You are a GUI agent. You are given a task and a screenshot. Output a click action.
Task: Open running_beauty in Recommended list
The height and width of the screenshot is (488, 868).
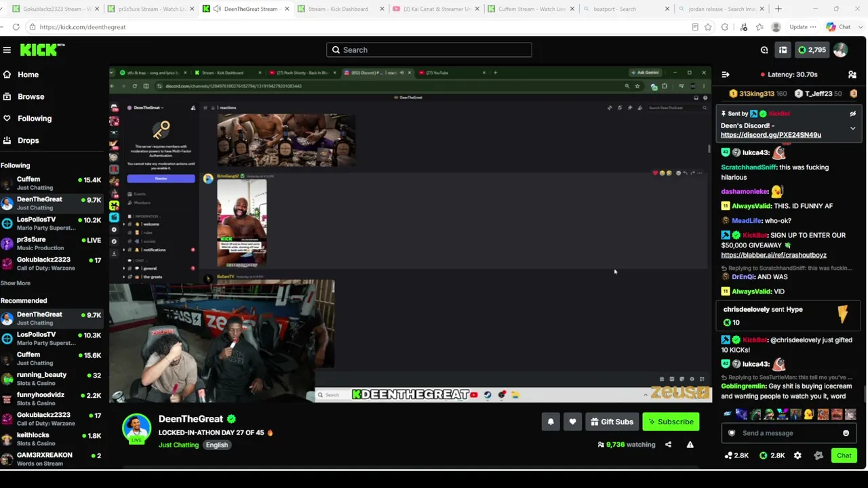[x=52, y=378]
